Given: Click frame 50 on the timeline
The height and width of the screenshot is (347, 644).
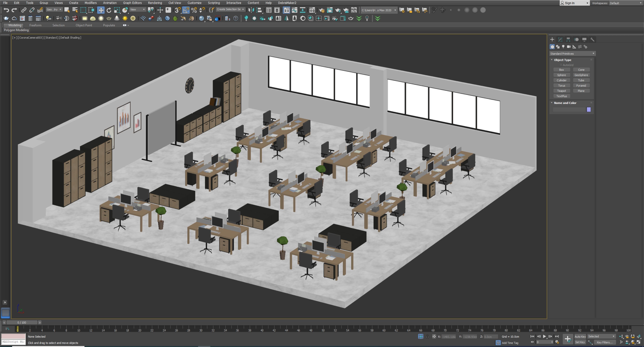Looking at the screenshot, I should pos(323,330).
